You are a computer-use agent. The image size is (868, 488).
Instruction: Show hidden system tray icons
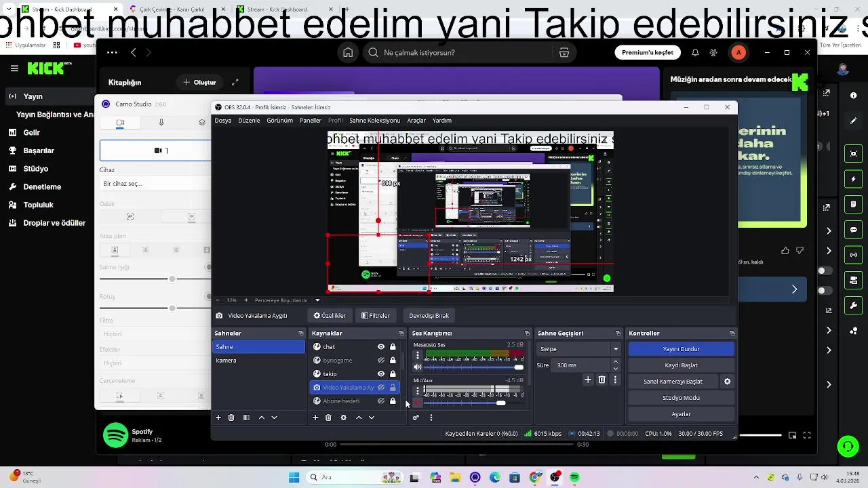756,477
